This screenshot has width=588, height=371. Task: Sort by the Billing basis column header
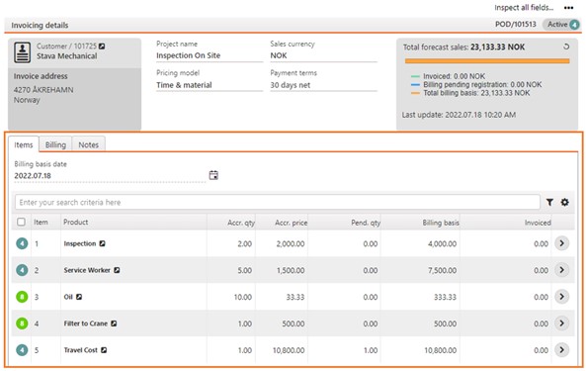[441, 223]
